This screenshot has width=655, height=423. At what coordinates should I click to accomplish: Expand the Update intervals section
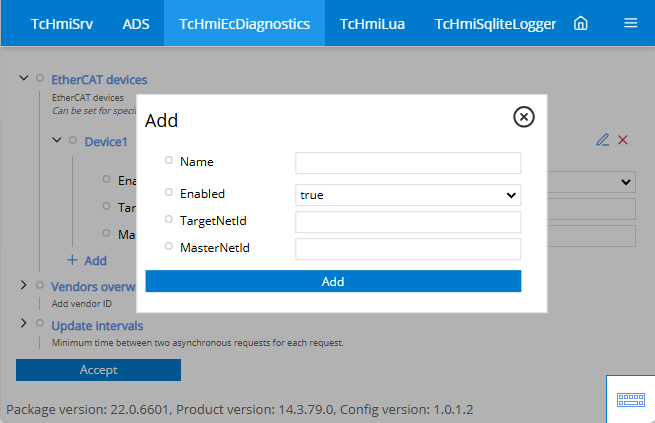tap(23, 323)
